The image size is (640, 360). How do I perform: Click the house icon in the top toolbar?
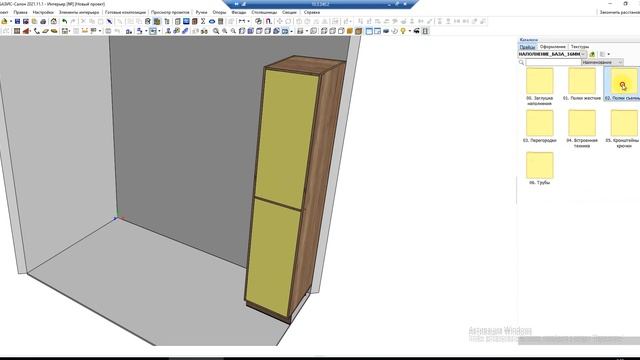[53, 21]
